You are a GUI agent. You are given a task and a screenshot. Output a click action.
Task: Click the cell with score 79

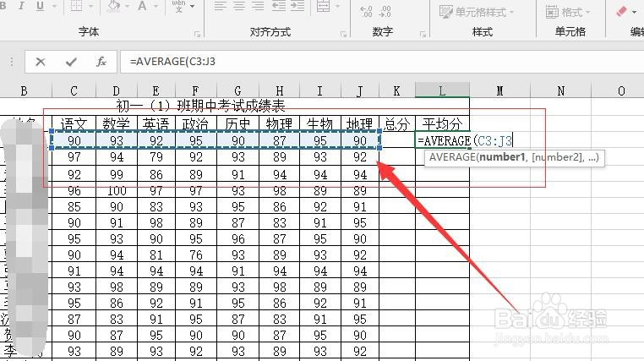156,157
